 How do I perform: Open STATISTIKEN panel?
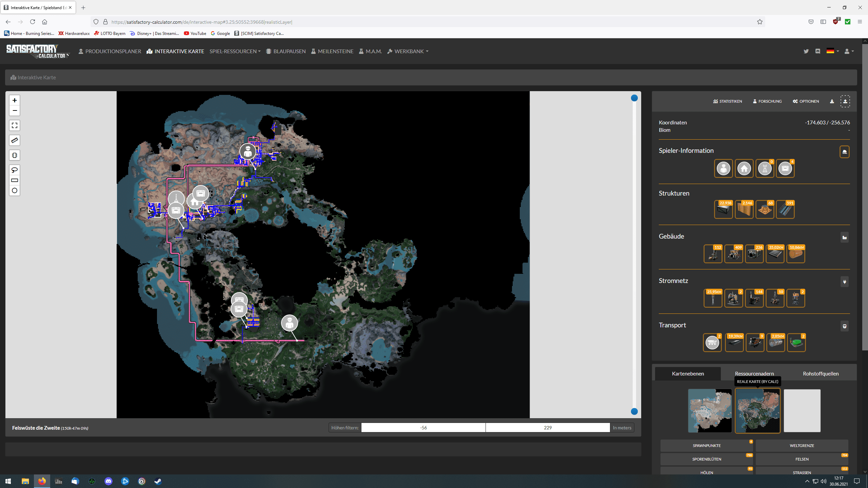point(728,101)
